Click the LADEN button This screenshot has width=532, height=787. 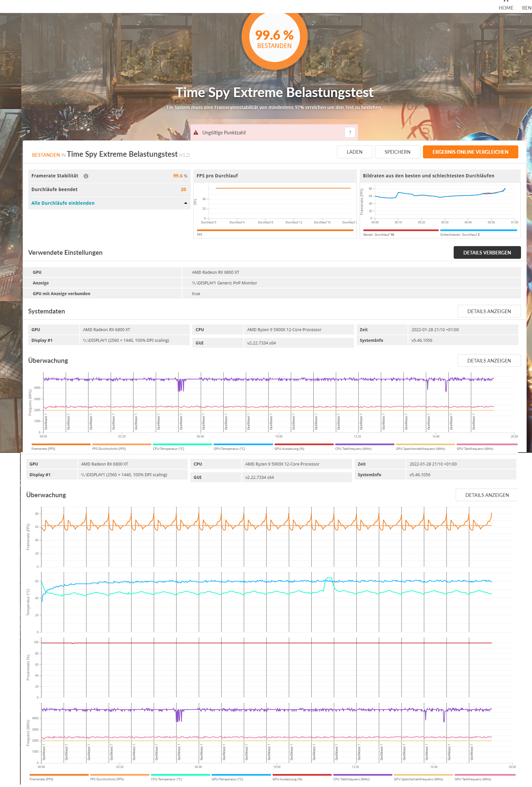(354, 152)
